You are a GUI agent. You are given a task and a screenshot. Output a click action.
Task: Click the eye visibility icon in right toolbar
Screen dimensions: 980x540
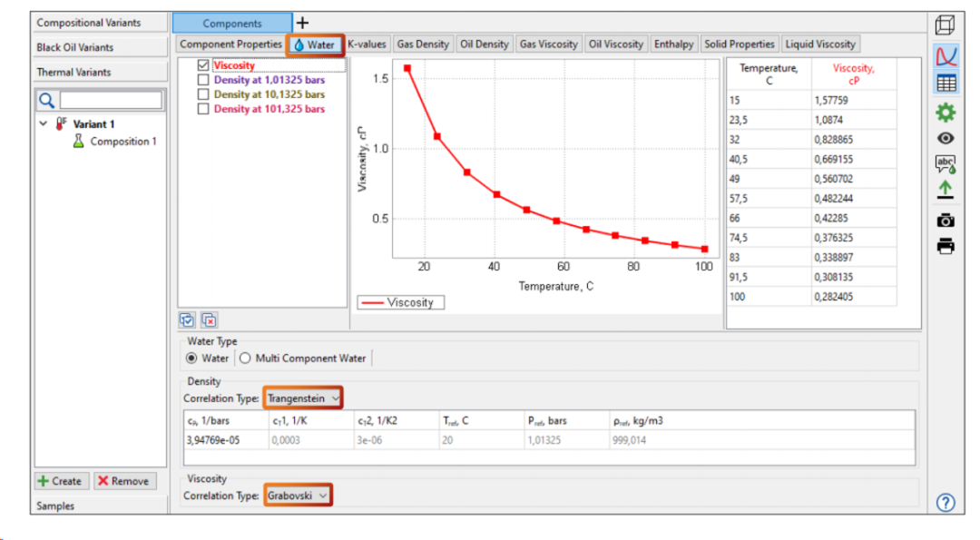click(945, 139)
